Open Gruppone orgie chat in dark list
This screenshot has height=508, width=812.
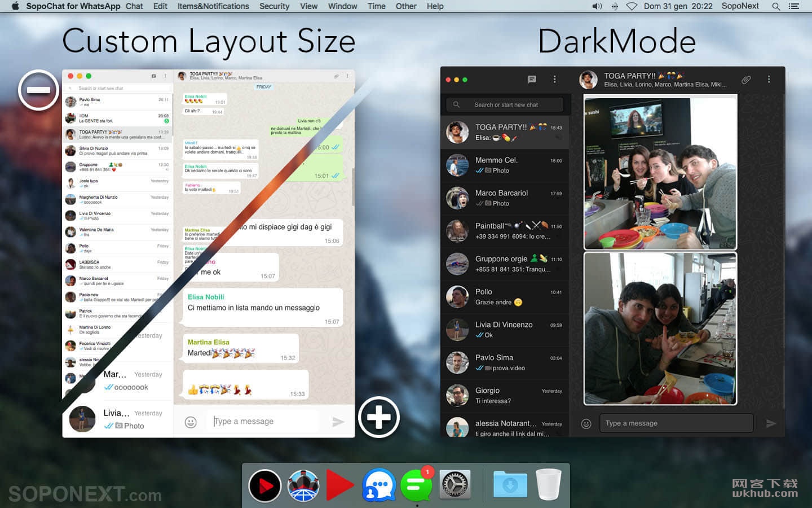point(505,264)
